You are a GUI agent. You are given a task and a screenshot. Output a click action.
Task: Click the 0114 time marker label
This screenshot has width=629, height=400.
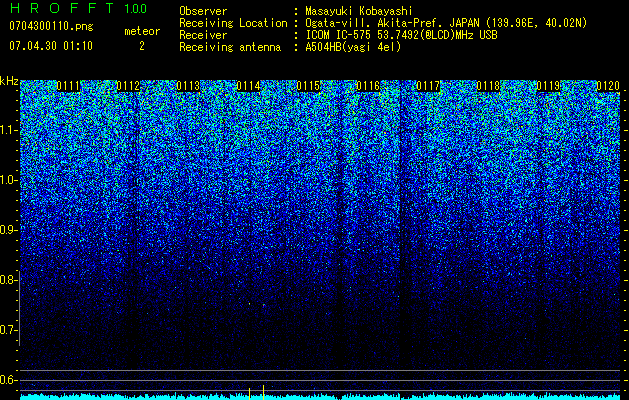point(248,86)
